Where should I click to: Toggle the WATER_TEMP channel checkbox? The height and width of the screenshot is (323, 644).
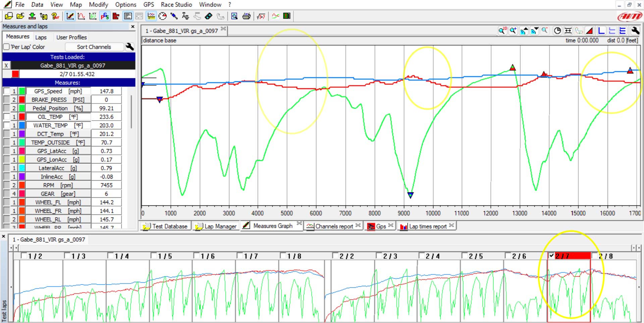6,125
